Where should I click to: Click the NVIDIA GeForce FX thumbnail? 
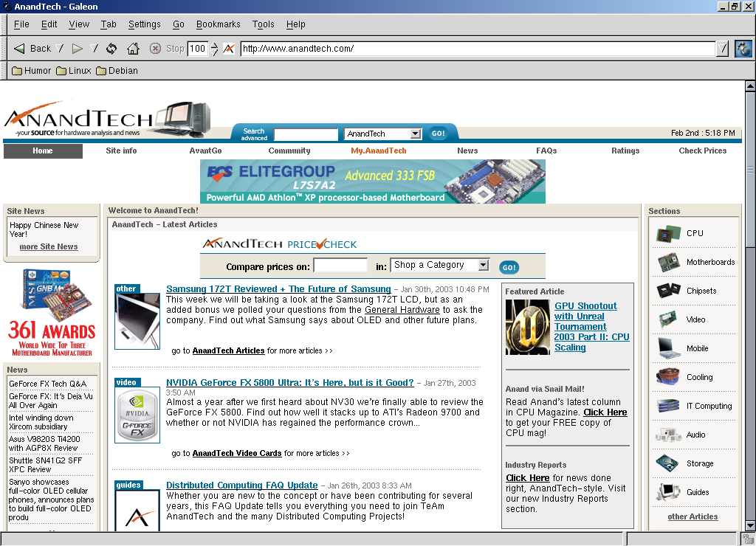137,415
